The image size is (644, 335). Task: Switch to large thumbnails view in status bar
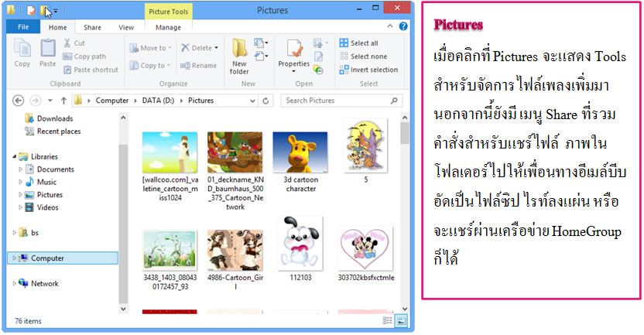tap(401, 320)
